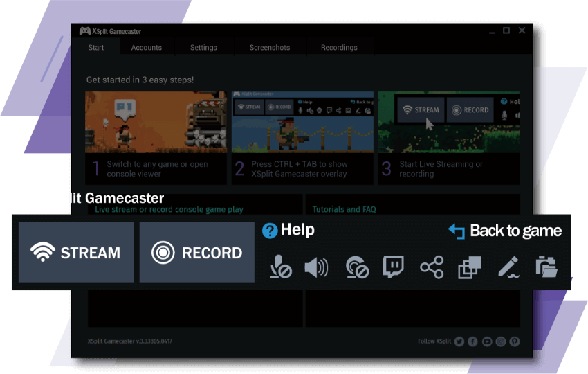Open Tutorials and FAQ link

pyautogui.click(x=344, y=210)
